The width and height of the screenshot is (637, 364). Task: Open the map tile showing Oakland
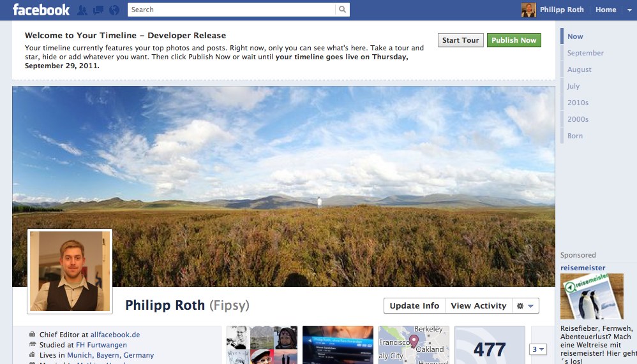point(414,345)
